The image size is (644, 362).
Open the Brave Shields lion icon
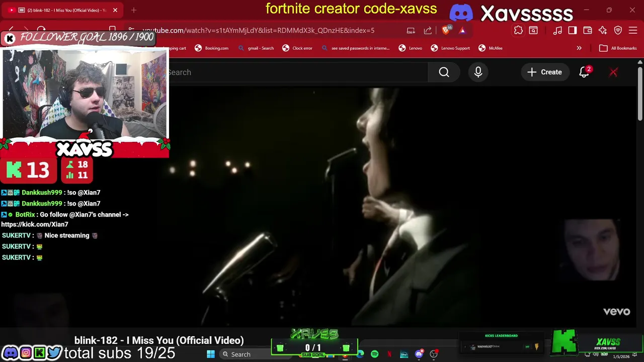click(x=446, y=30)
